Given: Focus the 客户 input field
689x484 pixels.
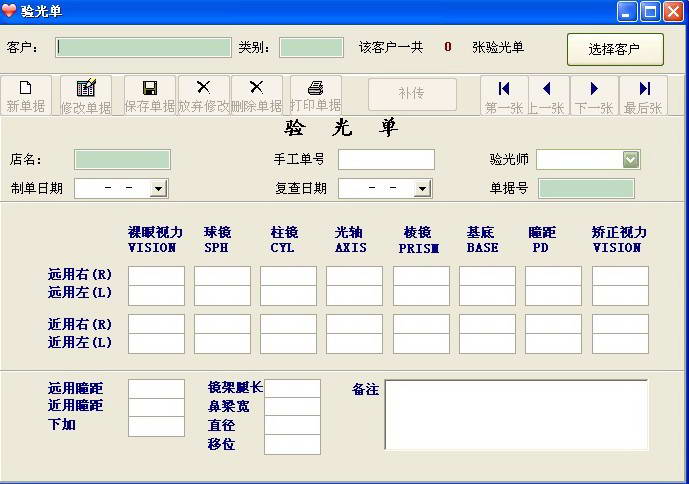Looking at the screenshot, I should 143,47.
